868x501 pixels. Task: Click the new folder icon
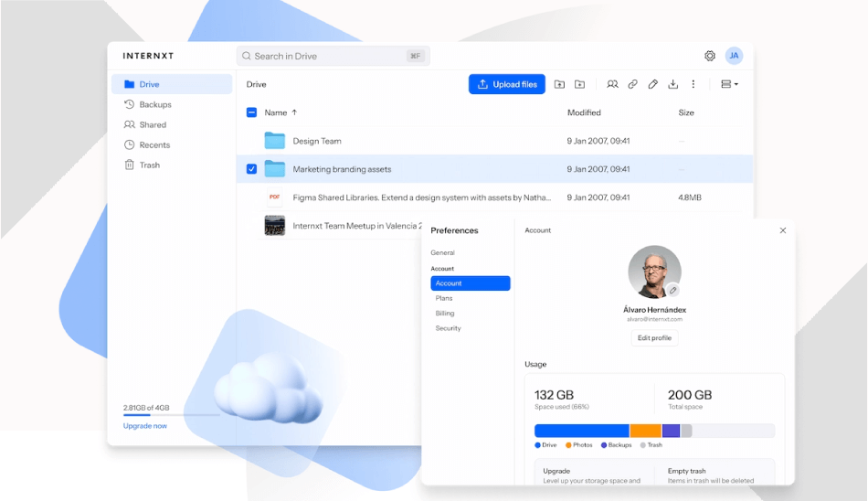coord(579,84)
